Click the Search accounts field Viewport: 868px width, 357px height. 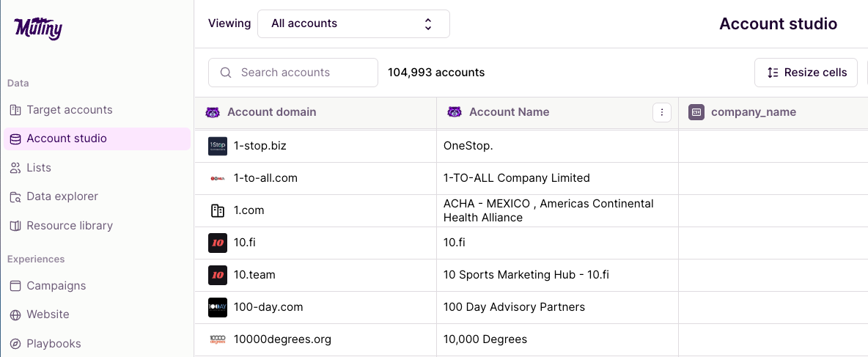point(293,73)
